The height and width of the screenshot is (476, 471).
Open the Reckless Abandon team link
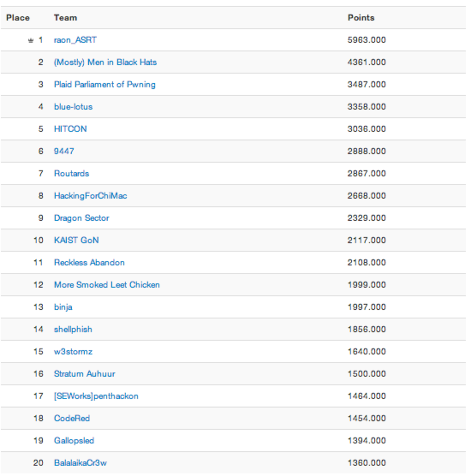pyautogui.click(x=89, y=263)
